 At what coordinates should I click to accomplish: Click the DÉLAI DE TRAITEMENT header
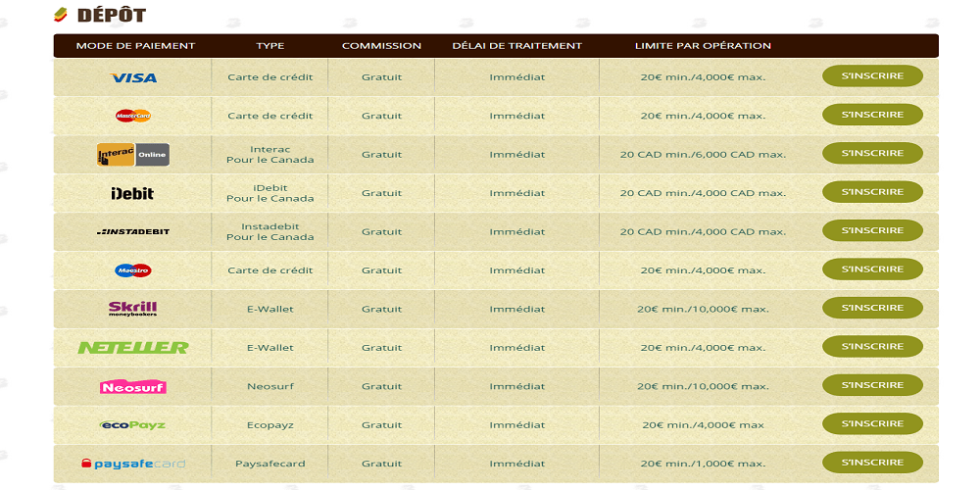(x=516, y=46)
